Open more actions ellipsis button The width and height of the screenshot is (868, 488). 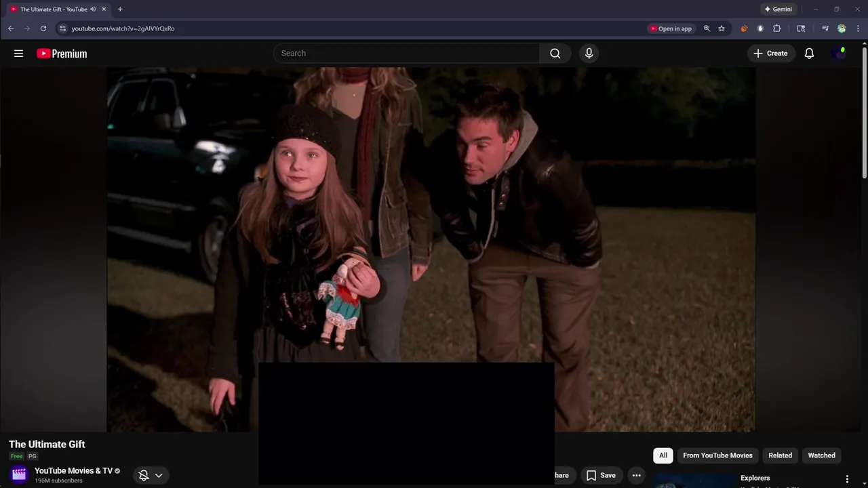click(636, 475)
